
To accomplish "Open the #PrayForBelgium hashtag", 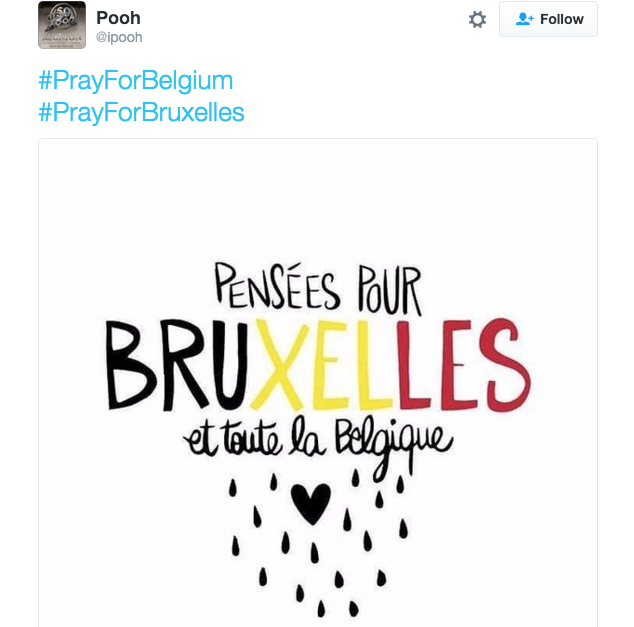I will [135, 81].
